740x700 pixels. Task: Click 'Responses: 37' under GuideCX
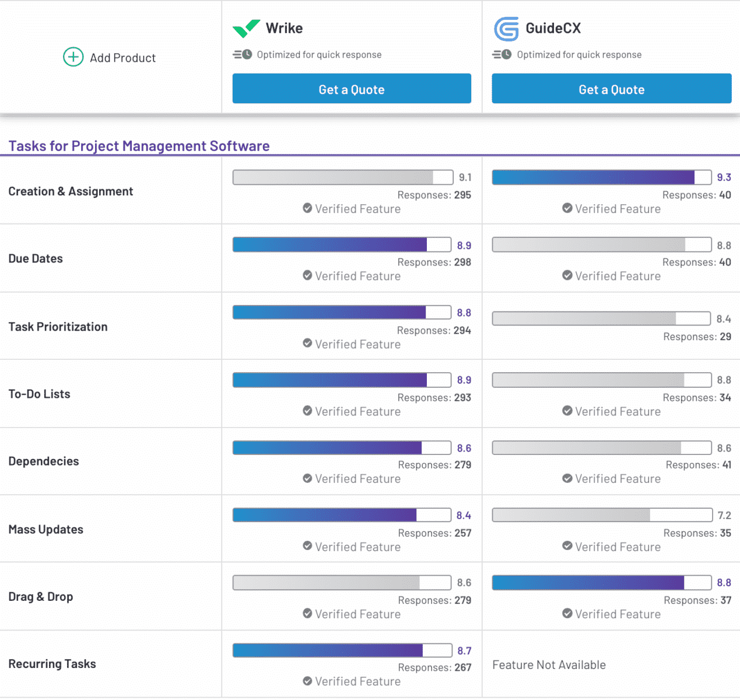pyautogui.click(x=697, y=600)
